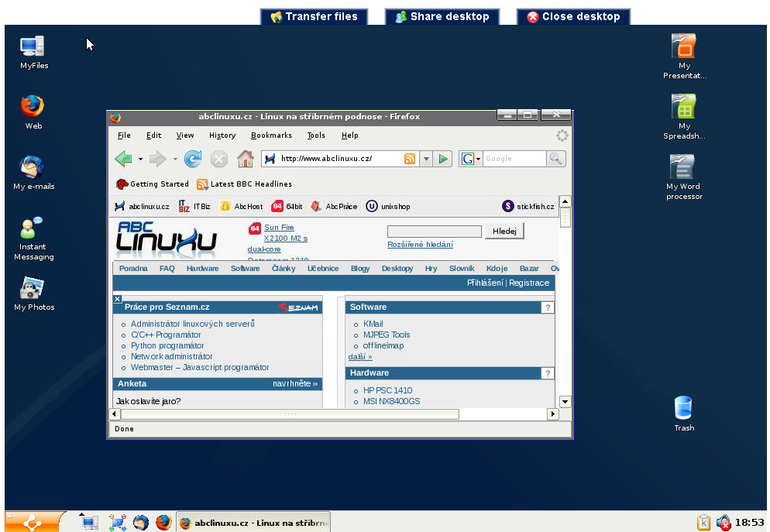Click the Seznam logo in the job box
This screenshot has height=532, width=770.
(x=298, y=307)
